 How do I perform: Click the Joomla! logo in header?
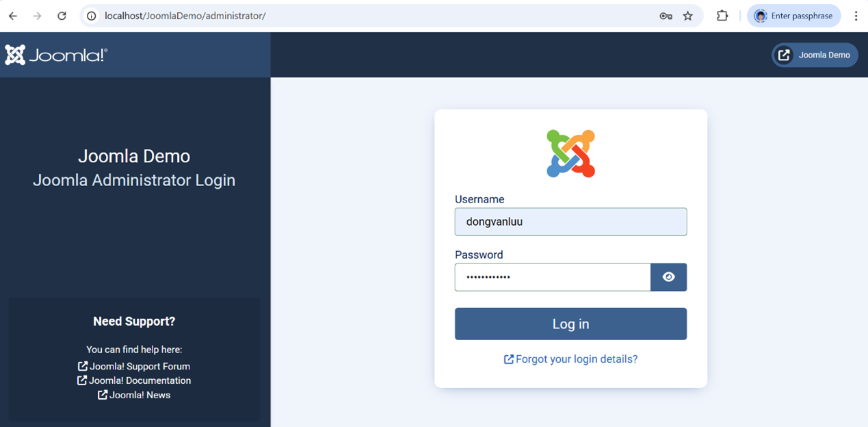[56, 55]
